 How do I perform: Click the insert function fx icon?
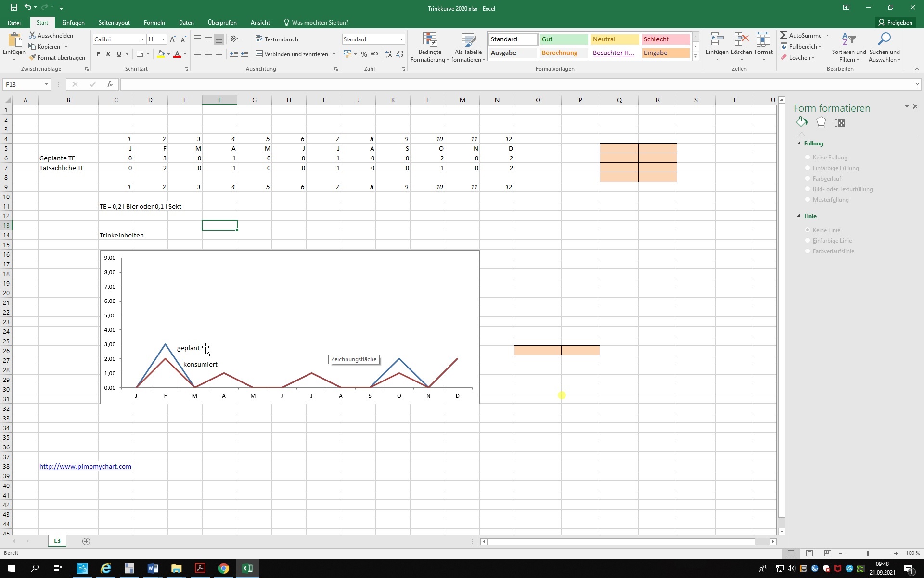pyautogui.click(x=110, y=84)
